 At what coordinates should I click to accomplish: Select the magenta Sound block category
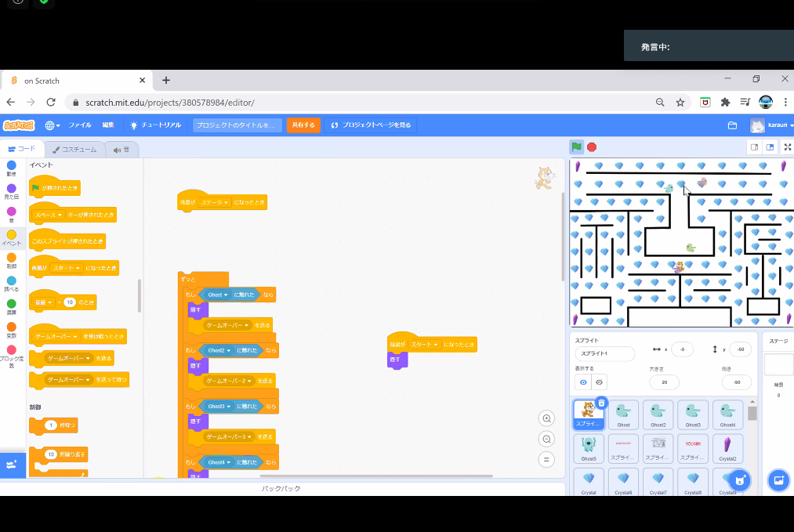click(12, 215)
